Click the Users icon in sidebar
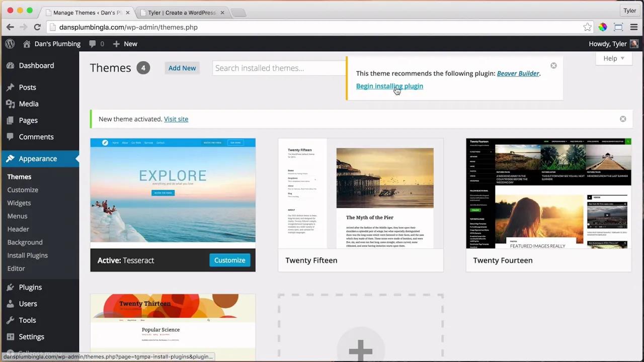 pos(10,304)
